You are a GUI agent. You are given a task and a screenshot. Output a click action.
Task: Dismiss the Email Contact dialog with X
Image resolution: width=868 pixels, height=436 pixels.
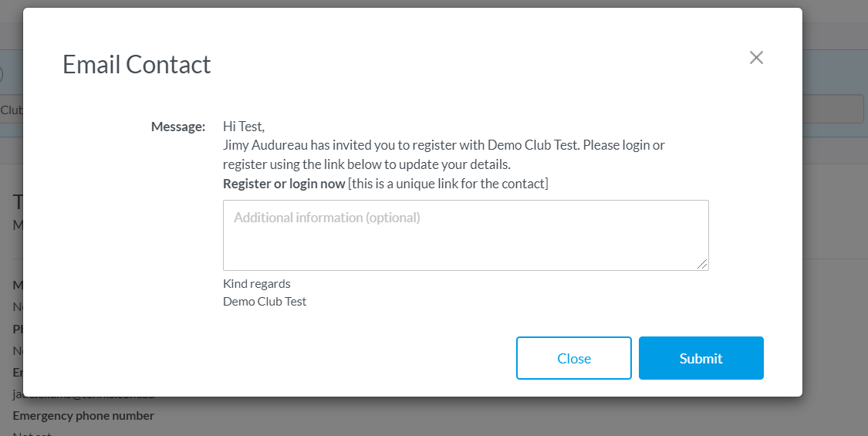tap(756, 58)
